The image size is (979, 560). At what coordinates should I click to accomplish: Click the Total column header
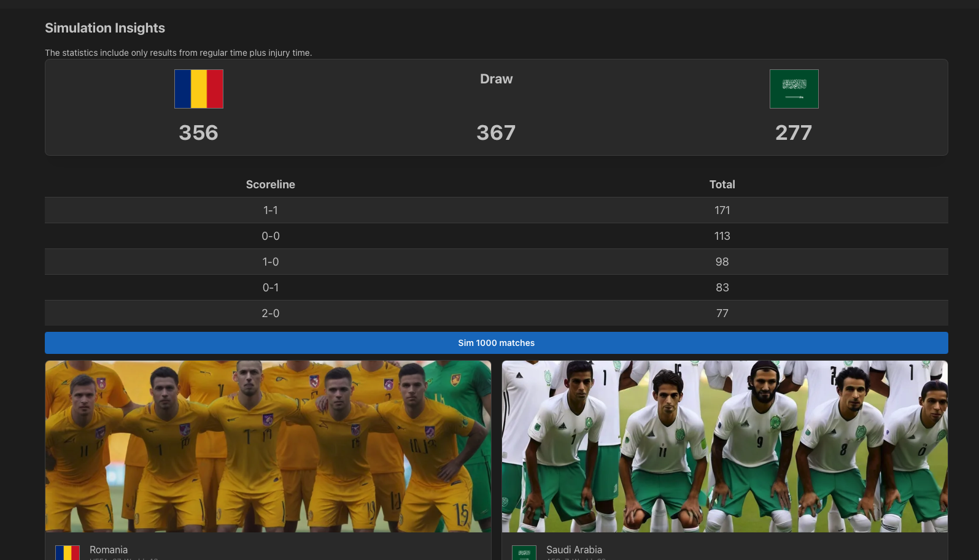coord(722,185)
